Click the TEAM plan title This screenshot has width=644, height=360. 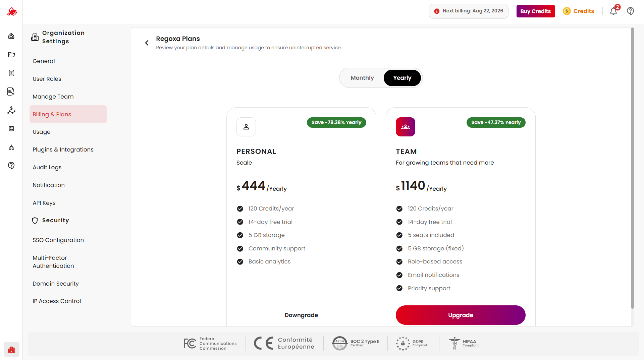point(406,152)
